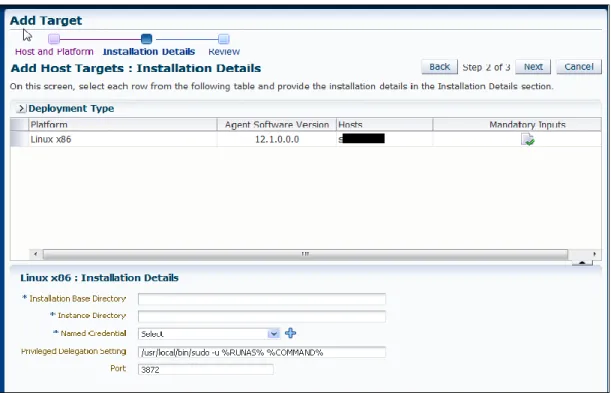Screen dimensions: 611x393
Task: Click the table scrollbar left arrow
Action: (x=35, y=254)
